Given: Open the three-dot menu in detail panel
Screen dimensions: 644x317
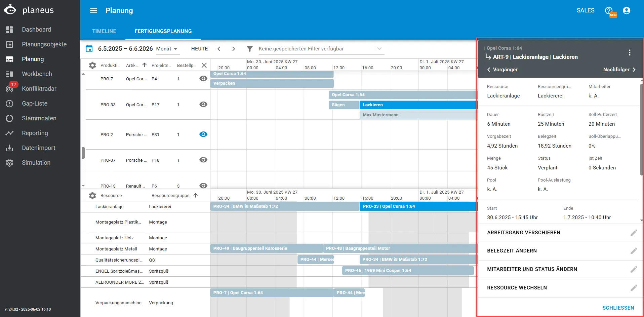Looking at the screenshot, I should click(630, 52).
